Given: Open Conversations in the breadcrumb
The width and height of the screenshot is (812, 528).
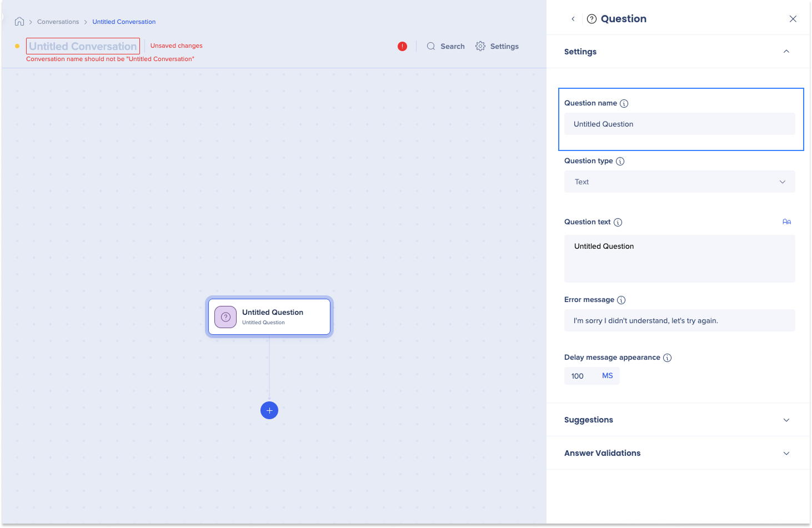Looking at the screenshot, I should (58, 22).
